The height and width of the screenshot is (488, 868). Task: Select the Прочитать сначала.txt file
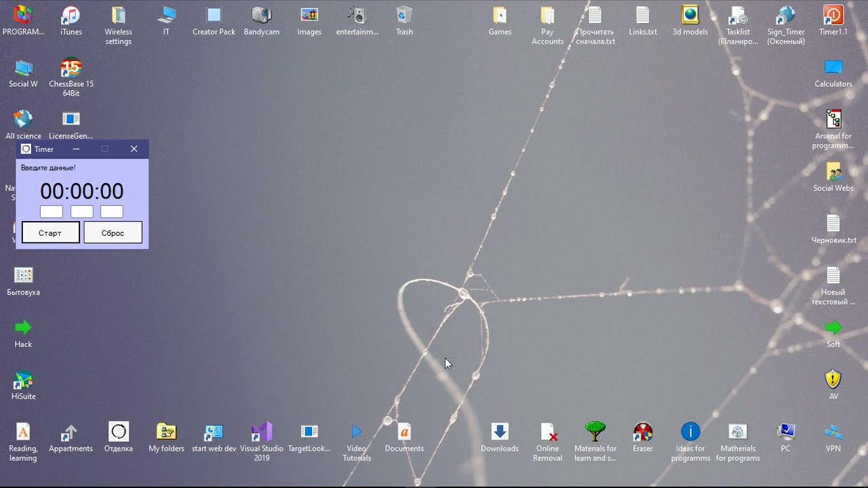[x=595, y=15]
